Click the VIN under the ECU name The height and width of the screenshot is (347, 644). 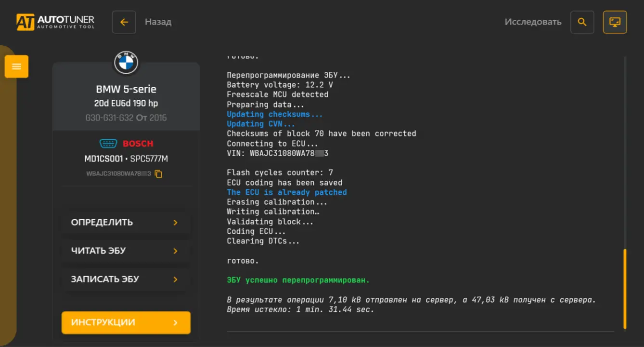119,174
